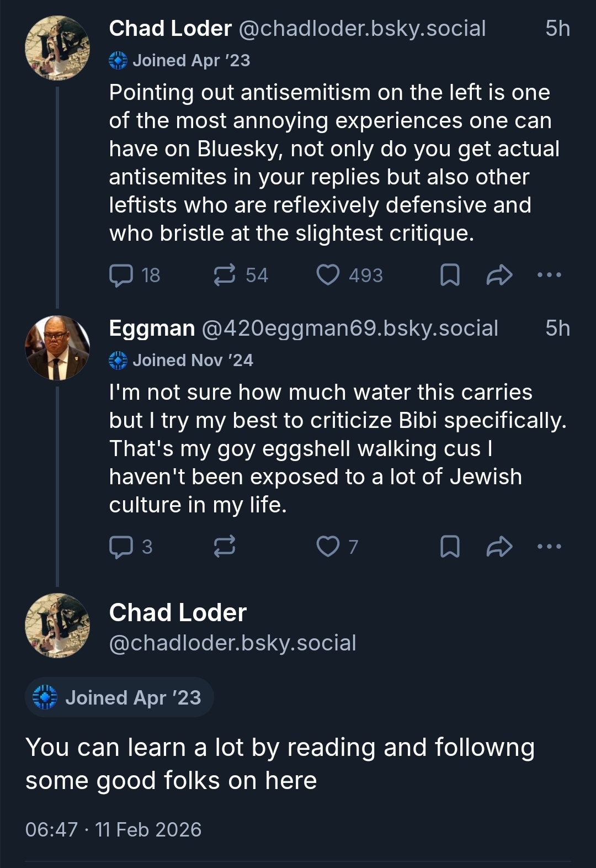Click the Joined Apr '23 badge pill

point(119,697)
